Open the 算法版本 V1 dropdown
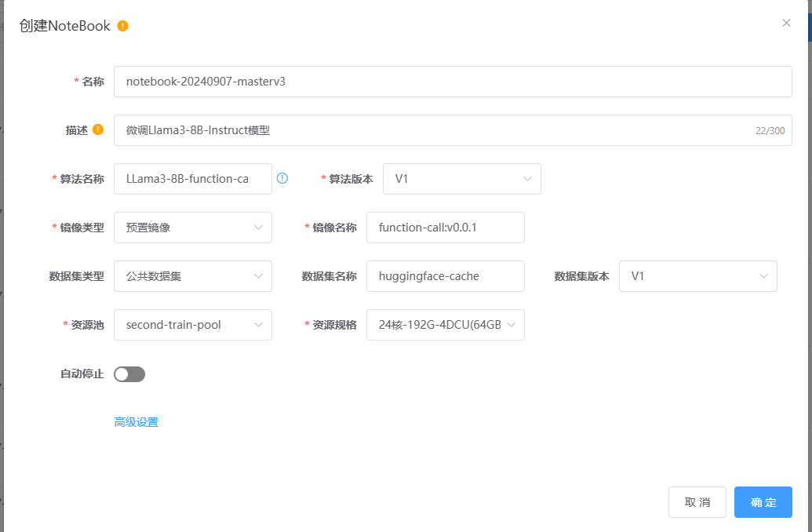 tap(461, 179)
